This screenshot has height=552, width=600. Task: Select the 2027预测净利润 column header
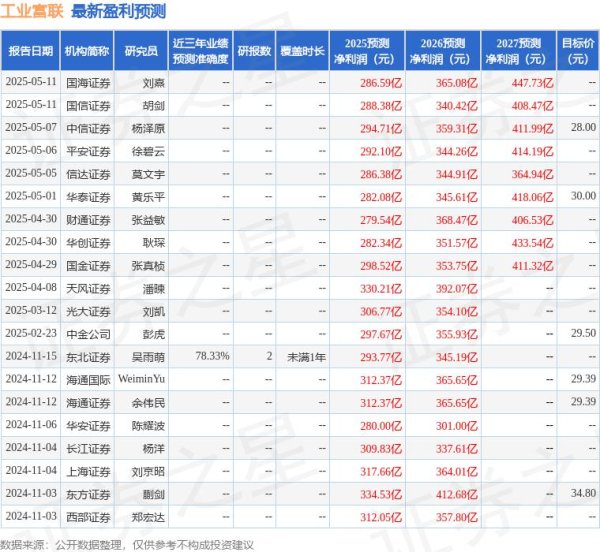518,50
